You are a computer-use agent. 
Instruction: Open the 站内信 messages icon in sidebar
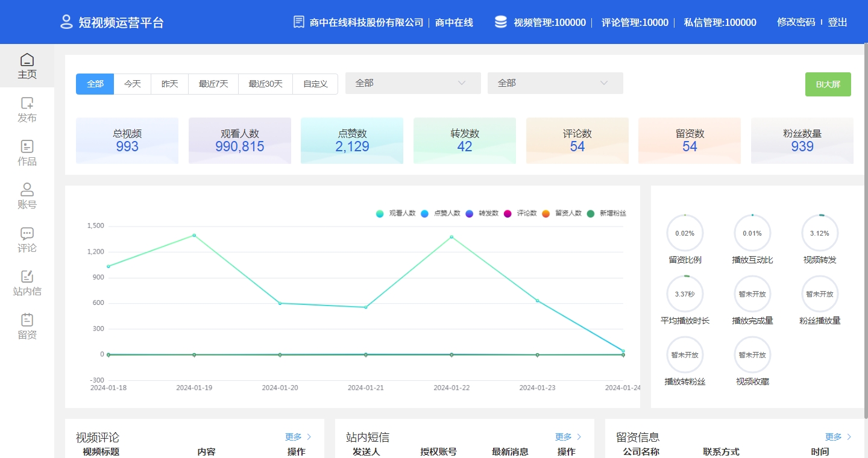[x=27, y=277]
